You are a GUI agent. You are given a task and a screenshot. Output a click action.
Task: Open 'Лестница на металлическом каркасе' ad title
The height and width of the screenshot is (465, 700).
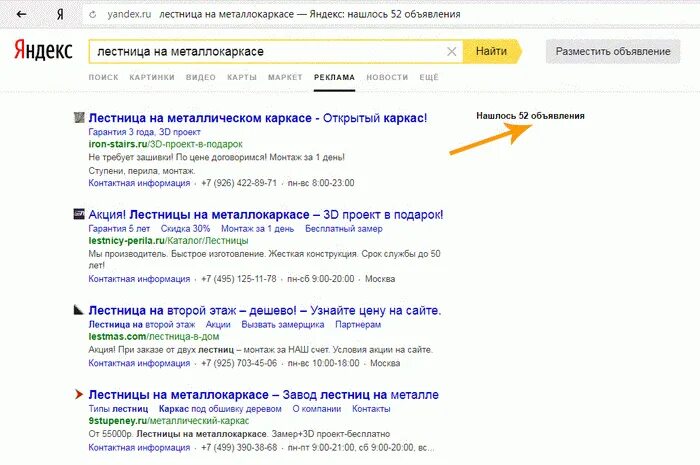258,118
